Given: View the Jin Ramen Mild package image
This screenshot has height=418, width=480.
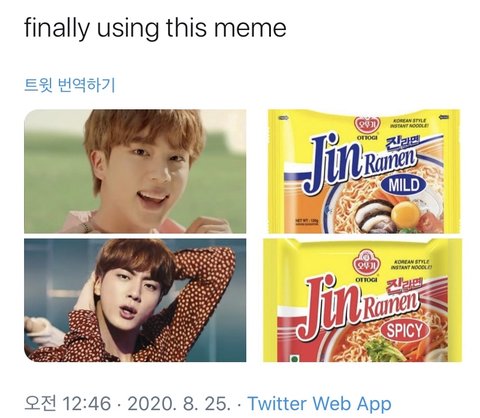Looking at the screenshot, I should click(364, 171).
